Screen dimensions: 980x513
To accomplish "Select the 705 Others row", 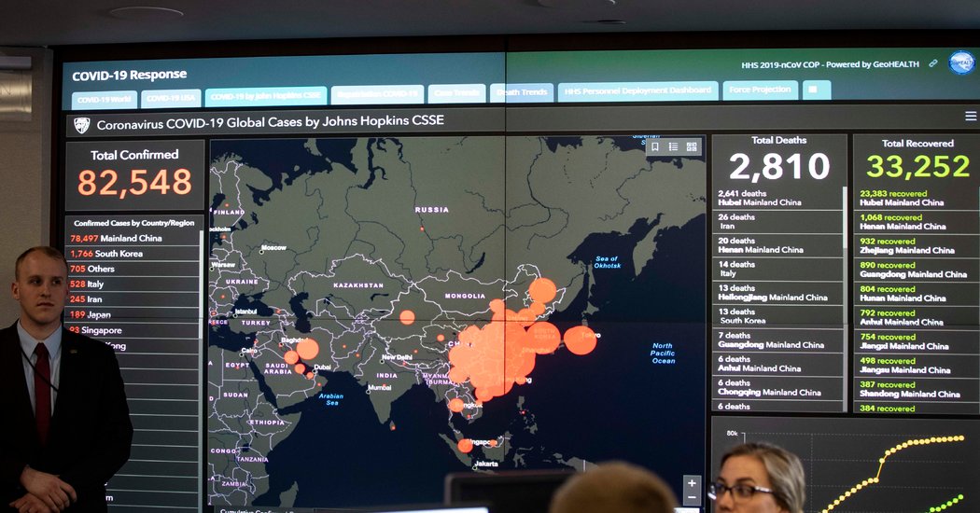I will coord(132,269).
